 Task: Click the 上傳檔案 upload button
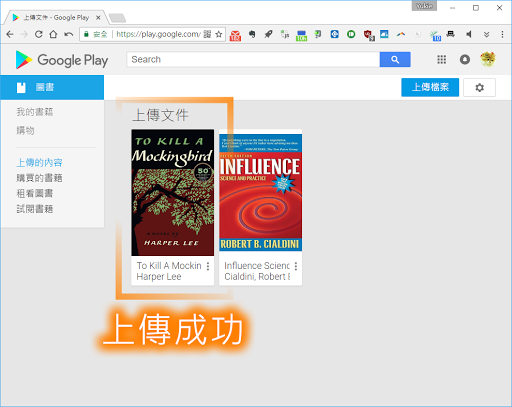click(x=430, y=87)
